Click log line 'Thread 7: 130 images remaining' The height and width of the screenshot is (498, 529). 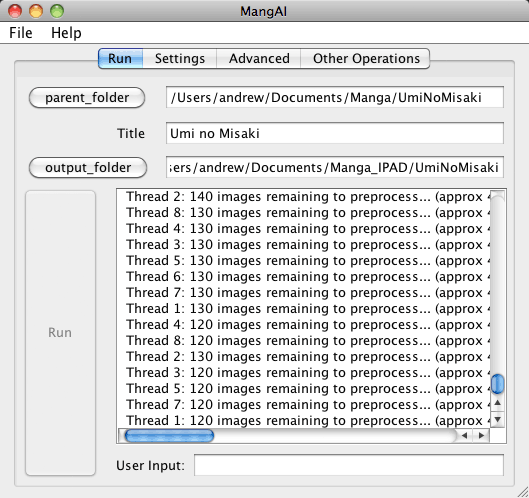308,293
